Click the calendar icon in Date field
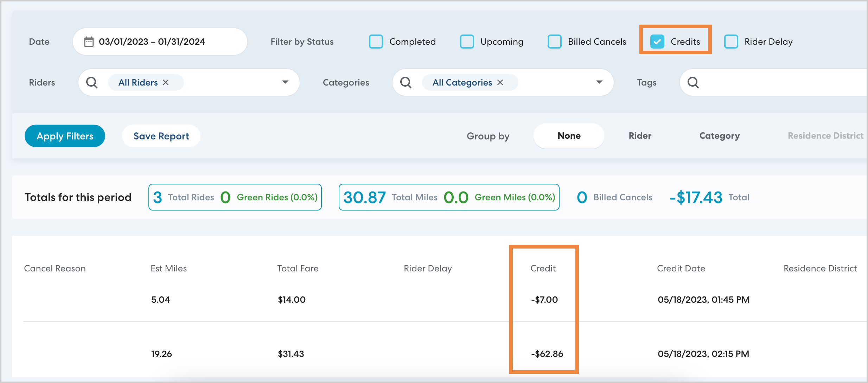Viewport: 868px width, 383px height. pyautogui.click(x=89, y=42)
